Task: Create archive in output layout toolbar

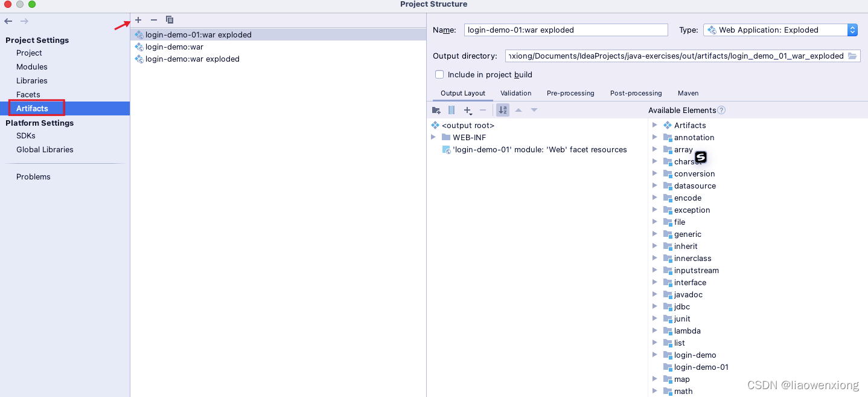Action: click(x=452, y=110)
